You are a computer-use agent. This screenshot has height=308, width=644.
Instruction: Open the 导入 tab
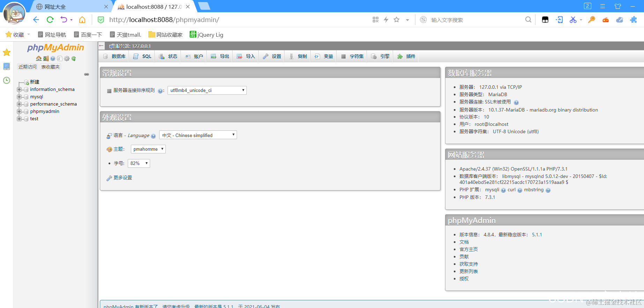(246, 56)
